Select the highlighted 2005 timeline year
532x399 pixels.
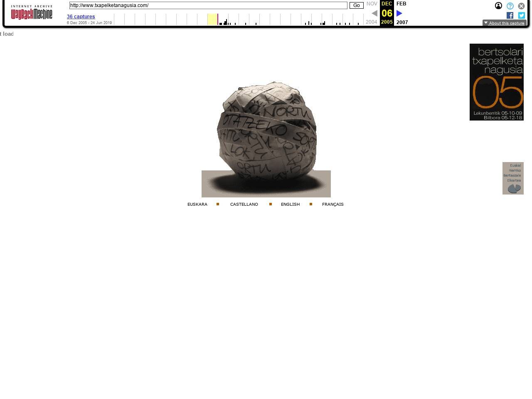212,19
